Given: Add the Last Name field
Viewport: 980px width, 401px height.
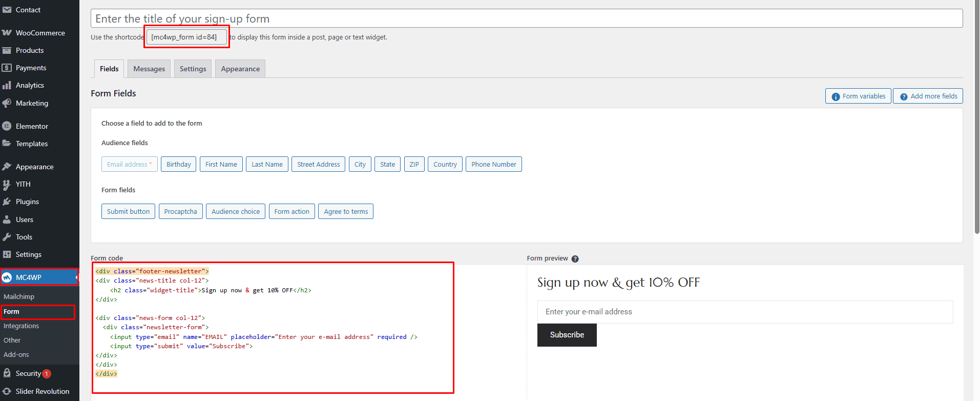Looking at the screenshot, I should (267, 164).
